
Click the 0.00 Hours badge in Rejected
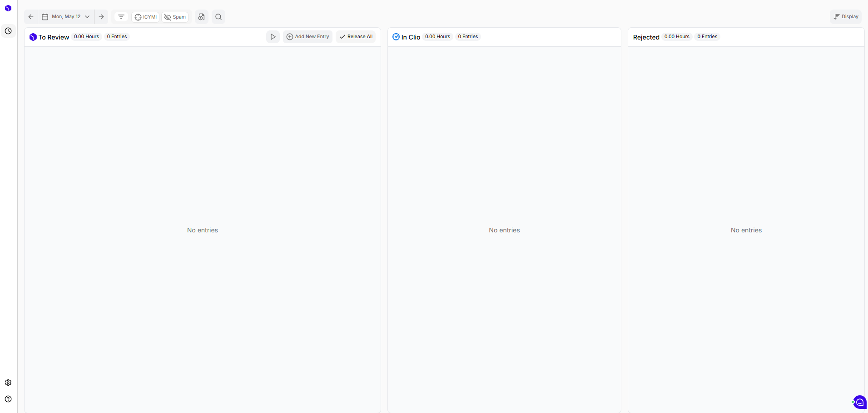click(677, 37)
